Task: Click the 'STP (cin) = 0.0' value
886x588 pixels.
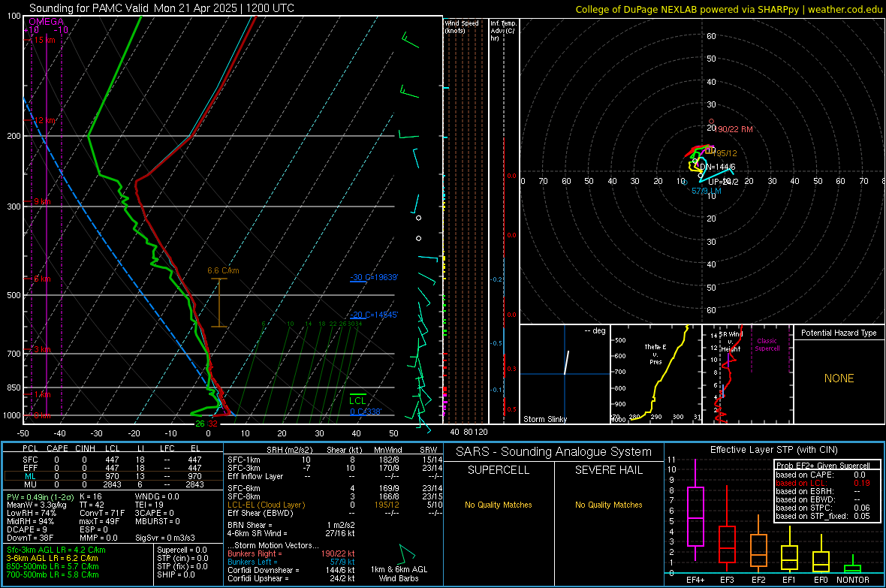Action: [182, 558]
